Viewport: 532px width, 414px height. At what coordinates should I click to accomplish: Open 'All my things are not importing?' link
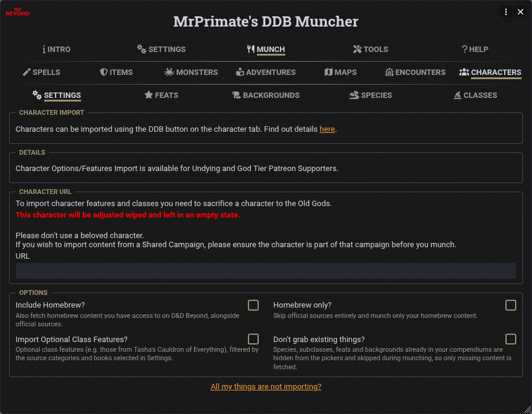point(265,387)
